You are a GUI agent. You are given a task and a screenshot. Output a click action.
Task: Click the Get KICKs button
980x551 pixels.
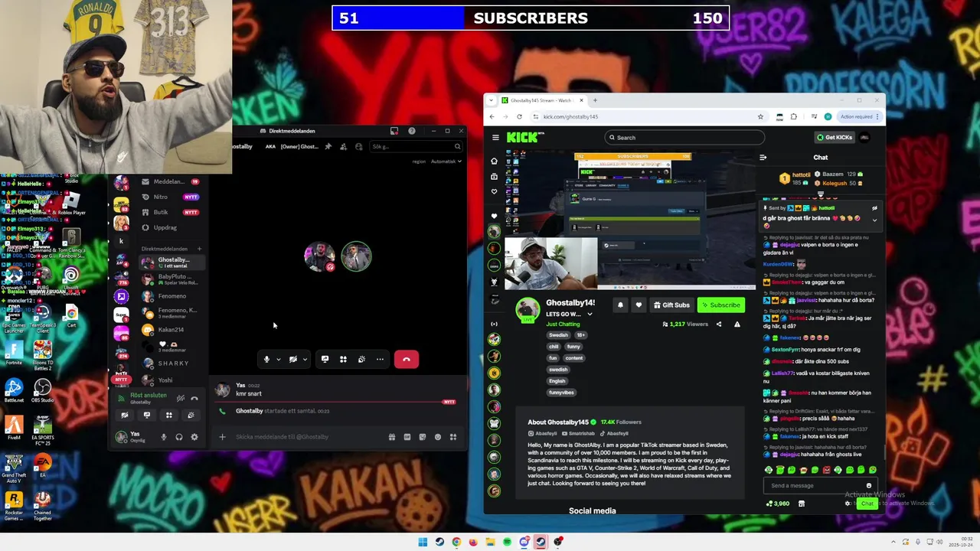point(835,138)
